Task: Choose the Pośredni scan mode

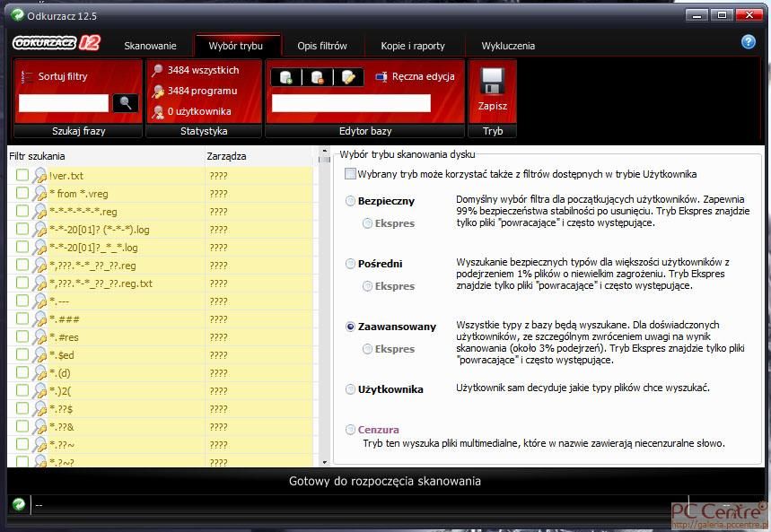Action: pyautogui.click(x=350, y=264)
